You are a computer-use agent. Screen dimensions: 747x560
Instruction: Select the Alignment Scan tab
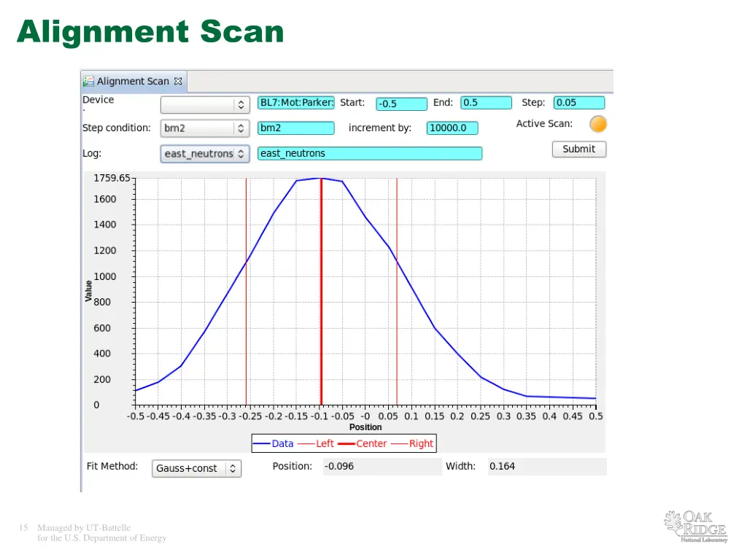(x=133, y=81)
